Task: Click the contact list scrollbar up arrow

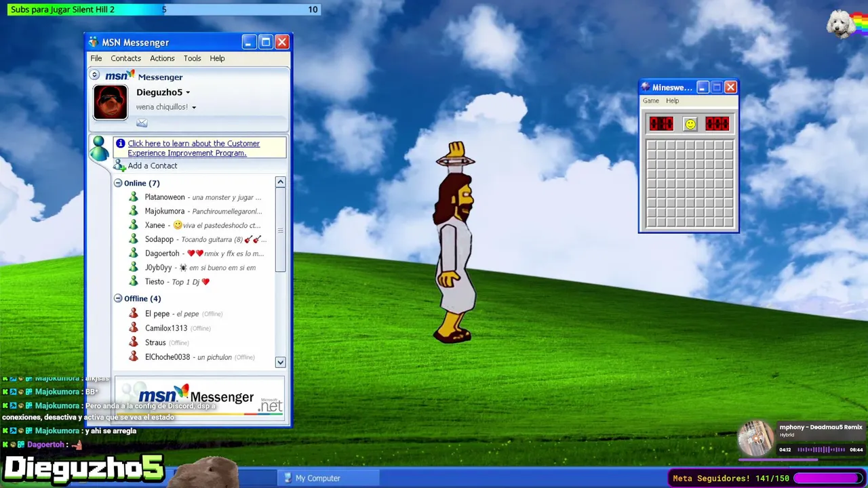Action: coord(280,182)
